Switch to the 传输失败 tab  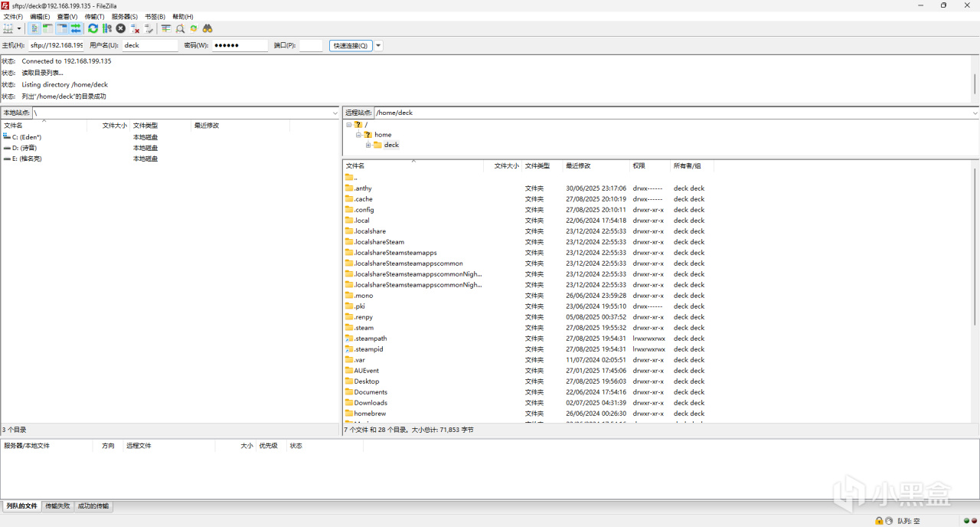pyautogui.click(x=57, y=506)
